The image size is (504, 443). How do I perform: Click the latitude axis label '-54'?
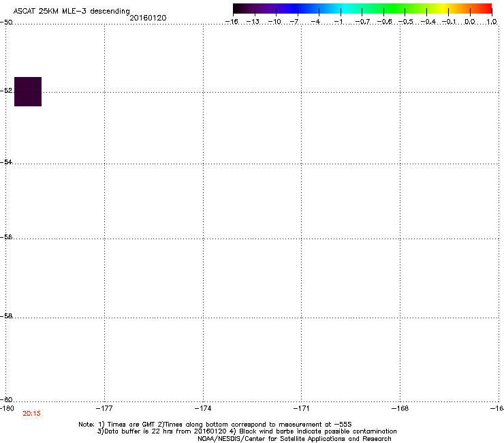(6, 162)
